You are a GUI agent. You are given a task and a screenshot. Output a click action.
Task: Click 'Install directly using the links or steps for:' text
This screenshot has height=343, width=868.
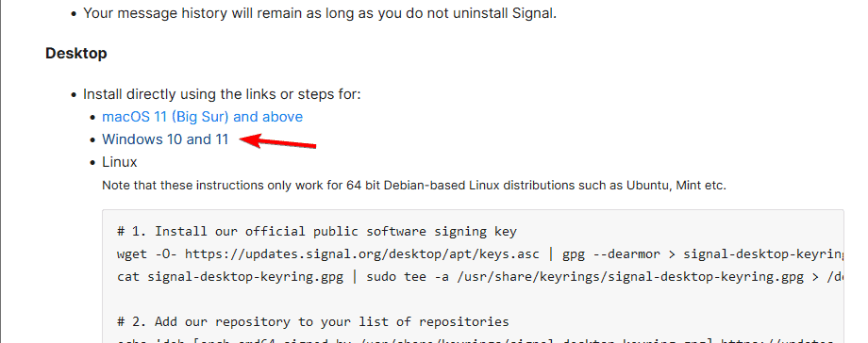click(222, 94)
